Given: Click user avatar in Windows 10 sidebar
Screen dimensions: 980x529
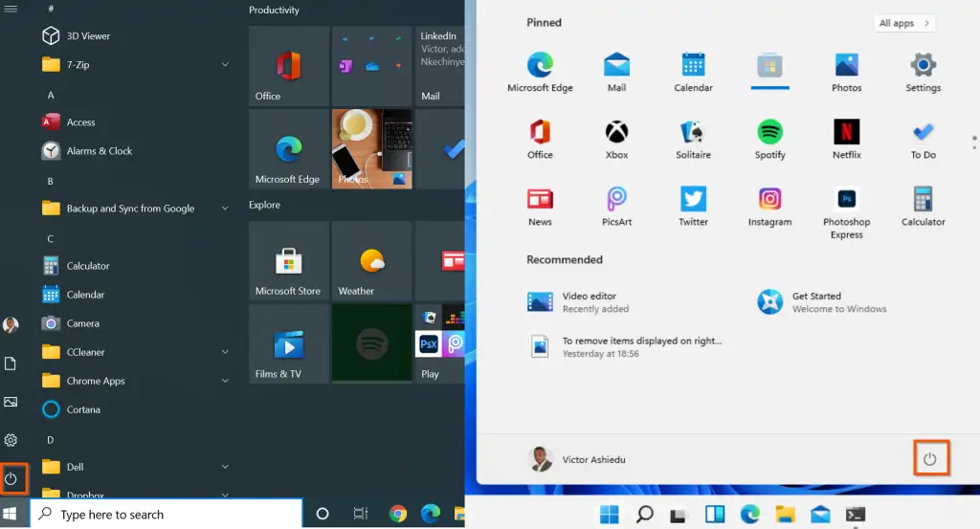Looking at the screenshot, I should tap(11, 325).
